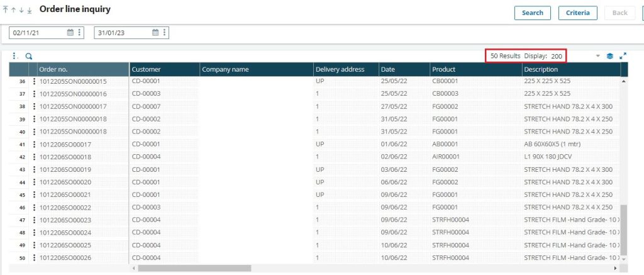The image size is (644, 275).
Task: Open row 42 actions menu
Action: [34, 157]
